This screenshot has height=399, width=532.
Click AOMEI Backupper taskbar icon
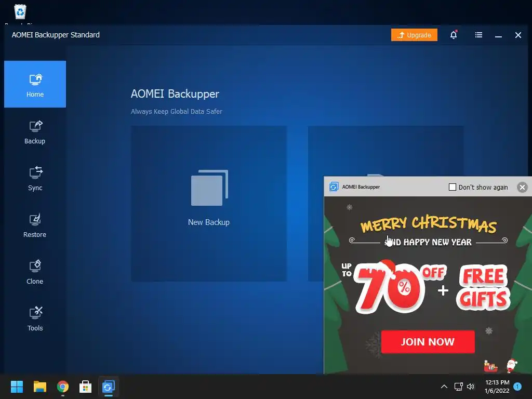point(108,387)
